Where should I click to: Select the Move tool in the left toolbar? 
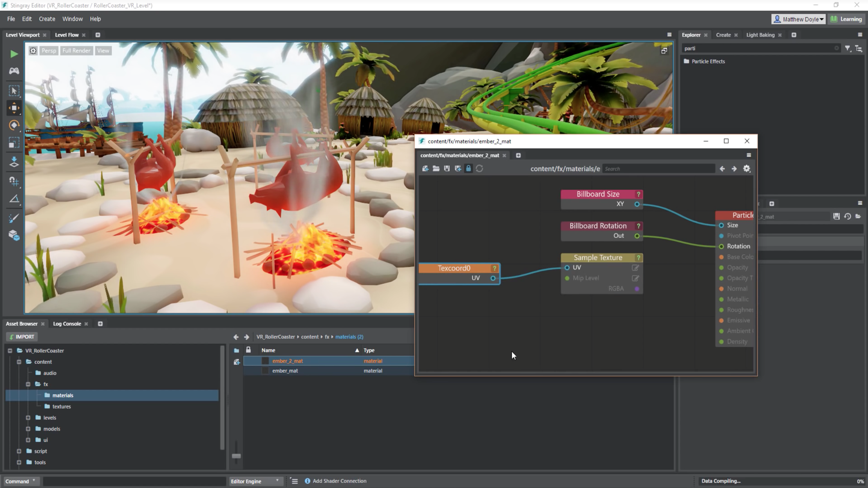[x=14, y=108]
